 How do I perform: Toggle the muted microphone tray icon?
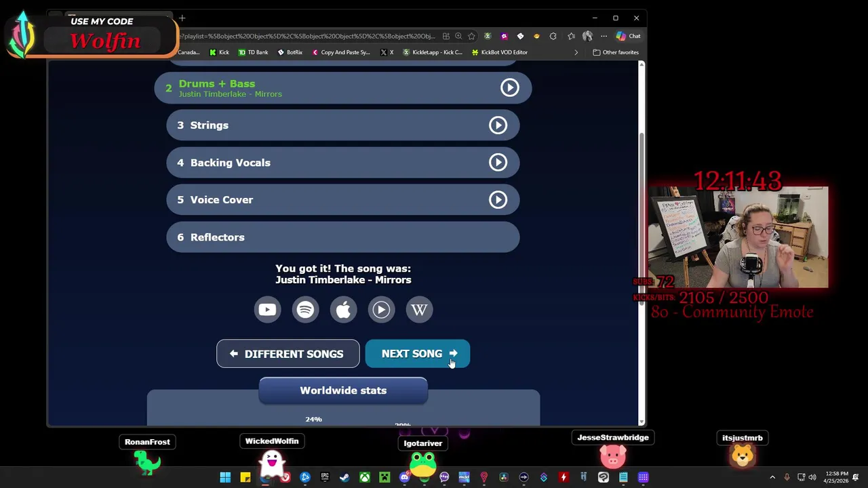click(x=787, y=477)
